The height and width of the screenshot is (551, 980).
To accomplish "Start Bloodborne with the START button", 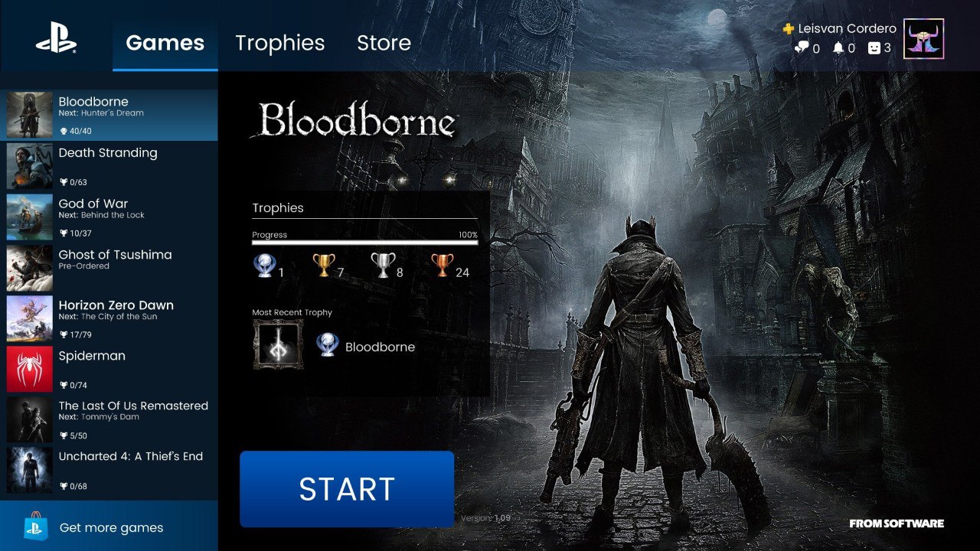I will [347, 489].
